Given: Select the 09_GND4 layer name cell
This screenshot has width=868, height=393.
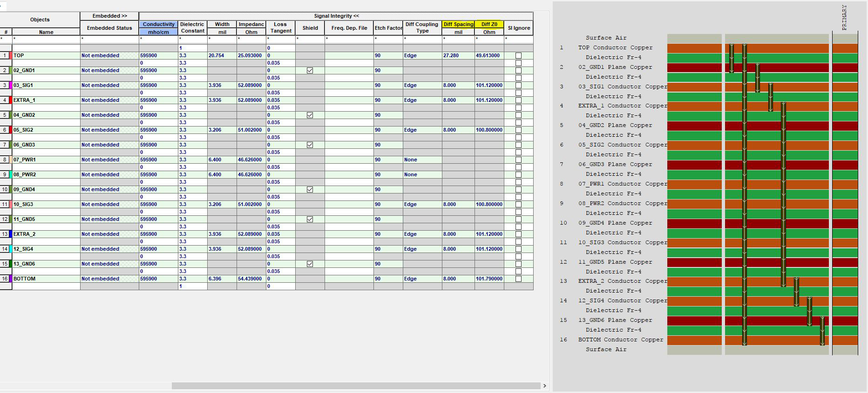Looking at the screenshot, I should click(x=46, y=189).
